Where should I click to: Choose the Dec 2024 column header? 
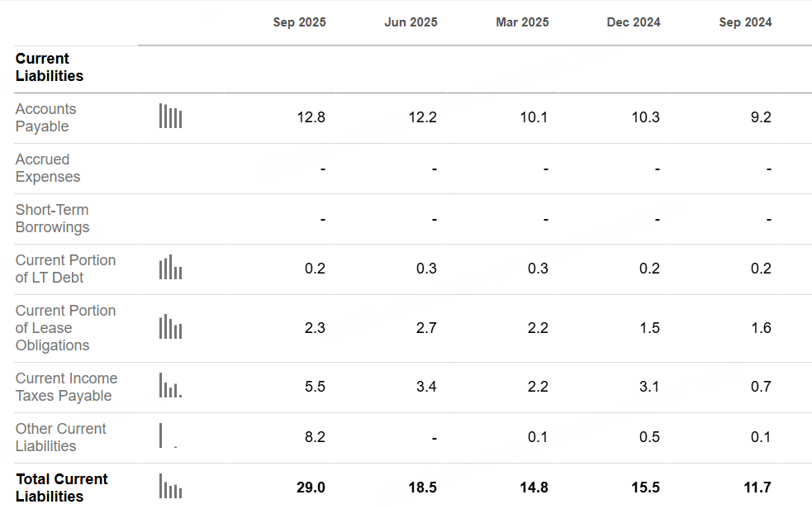(634, 22)
